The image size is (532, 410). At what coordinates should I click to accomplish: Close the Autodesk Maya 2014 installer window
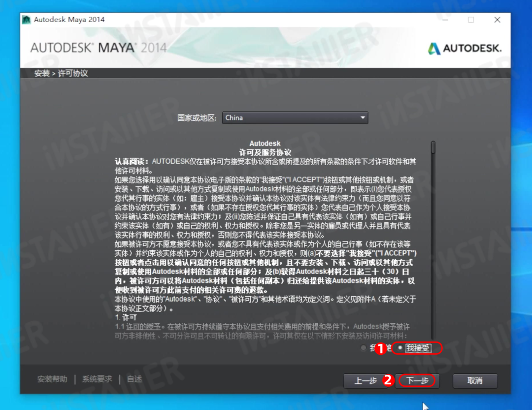click(497, 20)
